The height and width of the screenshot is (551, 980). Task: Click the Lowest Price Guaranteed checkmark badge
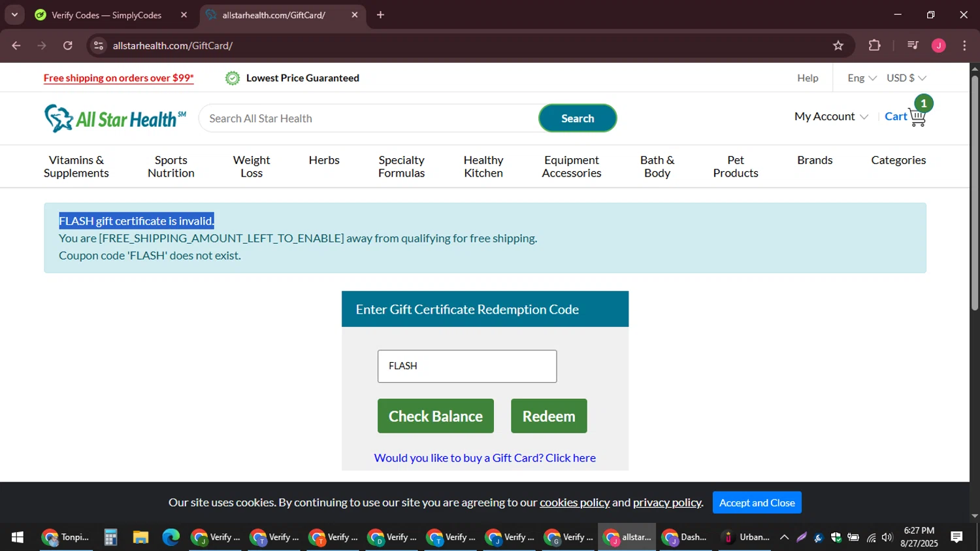tap(233, 78)
